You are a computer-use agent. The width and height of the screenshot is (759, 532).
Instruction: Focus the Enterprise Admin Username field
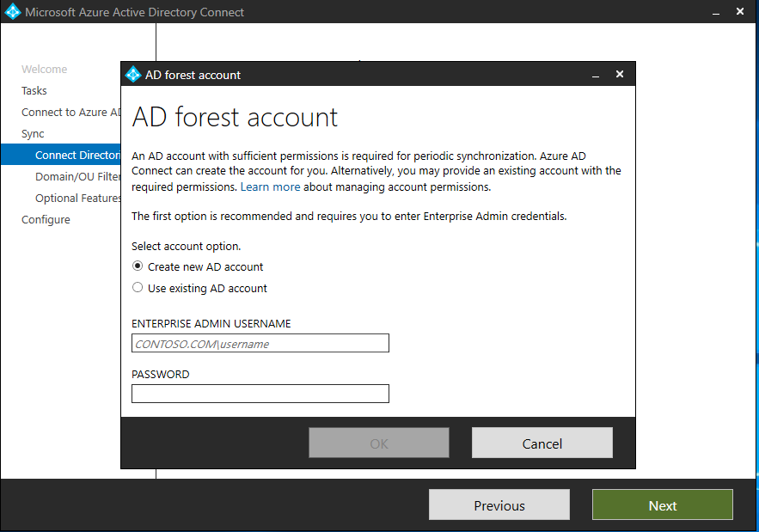(x=260, y=343)
